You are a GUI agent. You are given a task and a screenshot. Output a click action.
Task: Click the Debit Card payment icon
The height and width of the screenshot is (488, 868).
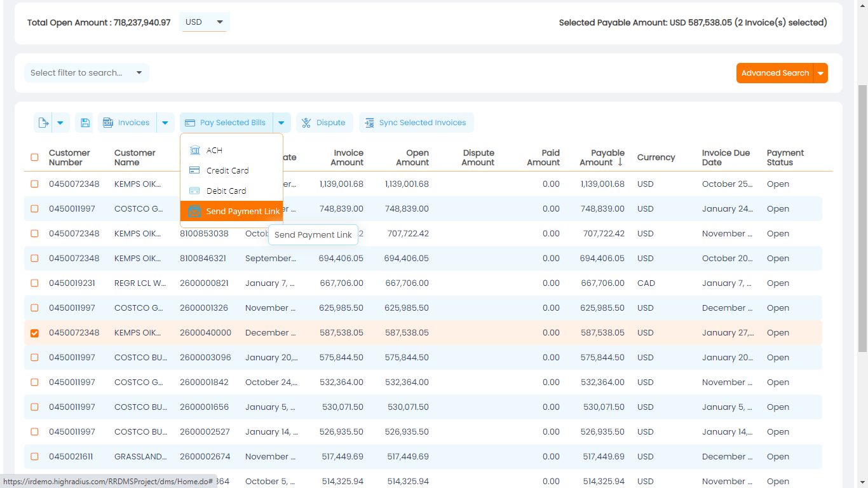tap(193, 190)
